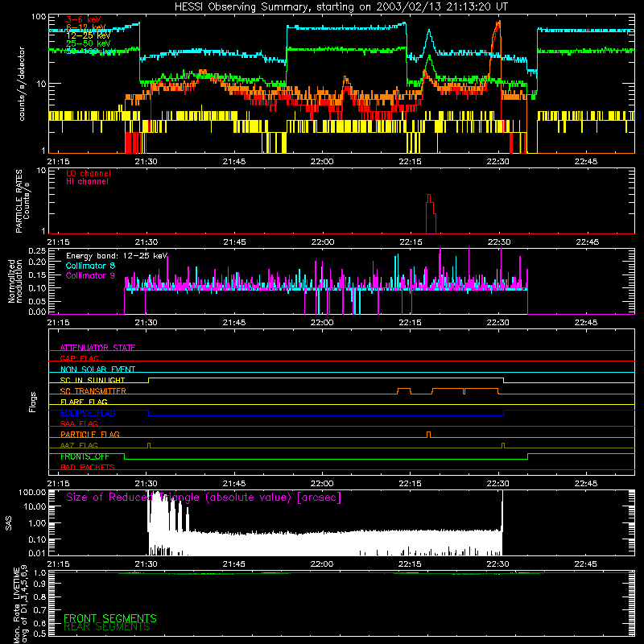Select the Collimator 8 legend entry

tap(90, 266)
